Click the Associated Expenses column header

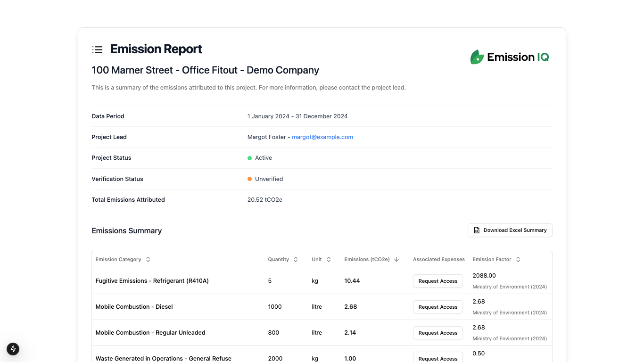pos(438,260)
